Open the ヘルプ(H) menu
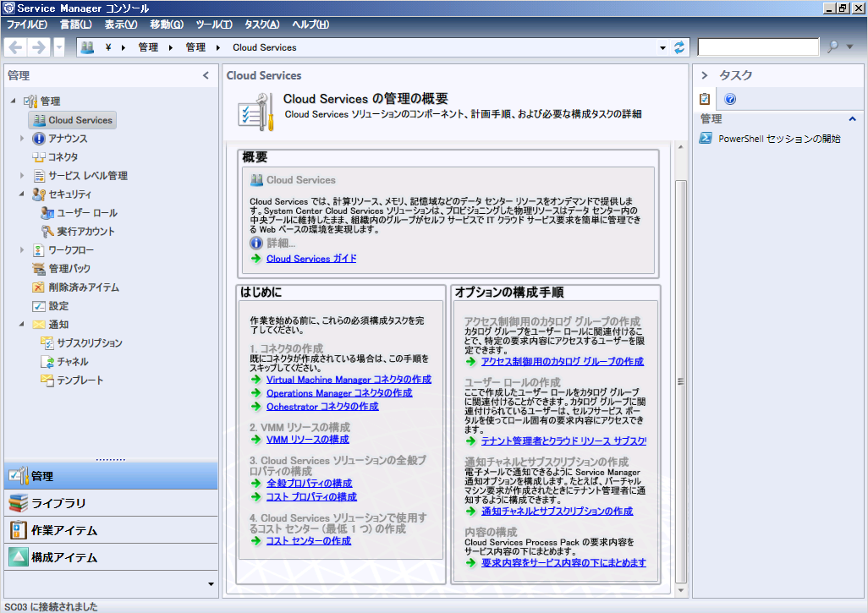Image resolution: width=868 pixels, height=613 pixels. tap(310, 25)
